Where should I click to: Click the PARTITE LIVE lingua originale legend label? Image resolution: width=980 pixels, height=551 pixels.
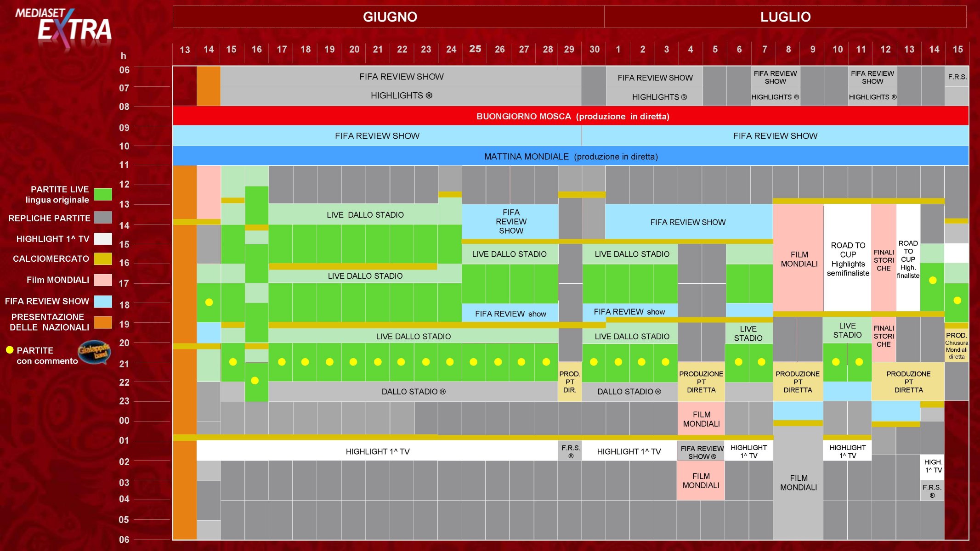57,194
